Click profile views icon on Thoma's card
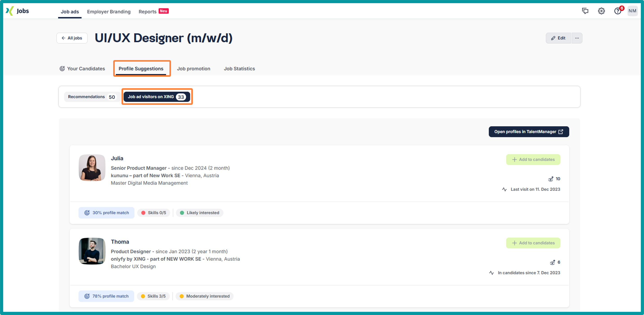The height and width of the screenshot is (315, 644). [552, 263]
